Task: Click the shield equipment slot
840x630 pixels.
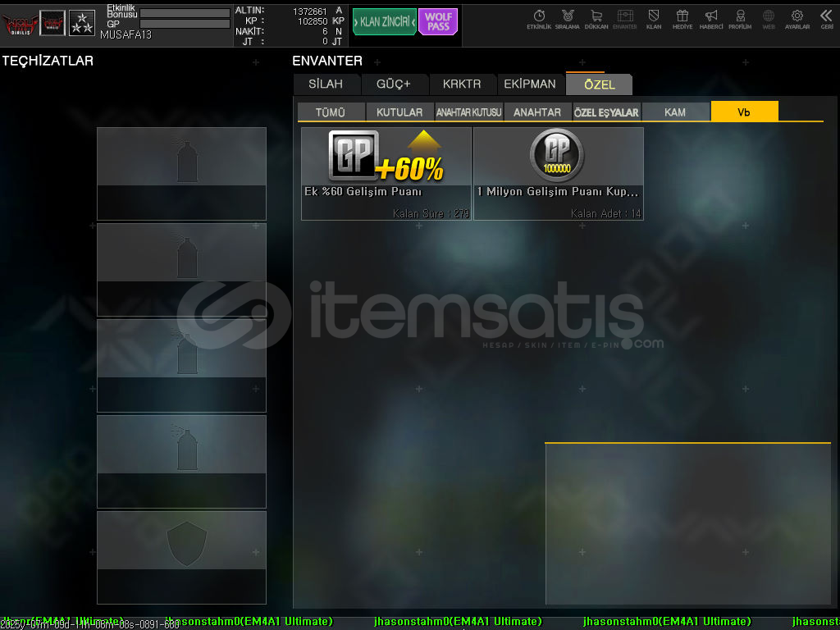Action: pyautogui.click(x=181, y=557)
